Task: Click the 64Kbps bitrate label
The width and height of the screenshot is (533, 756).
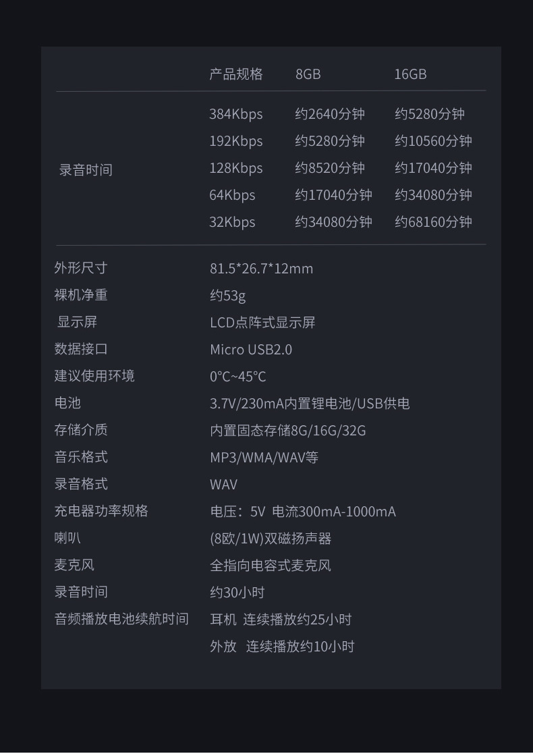Action: 232,195
